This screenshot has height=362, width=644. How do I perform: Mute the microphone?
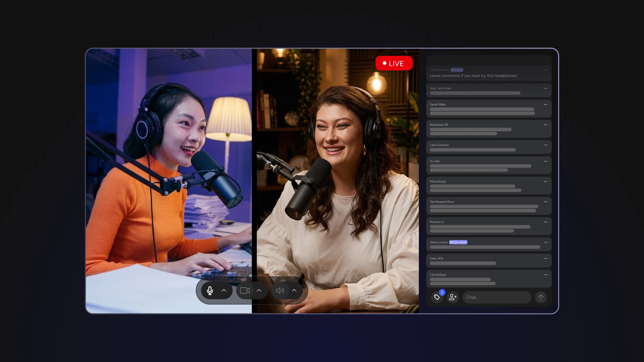210,290
